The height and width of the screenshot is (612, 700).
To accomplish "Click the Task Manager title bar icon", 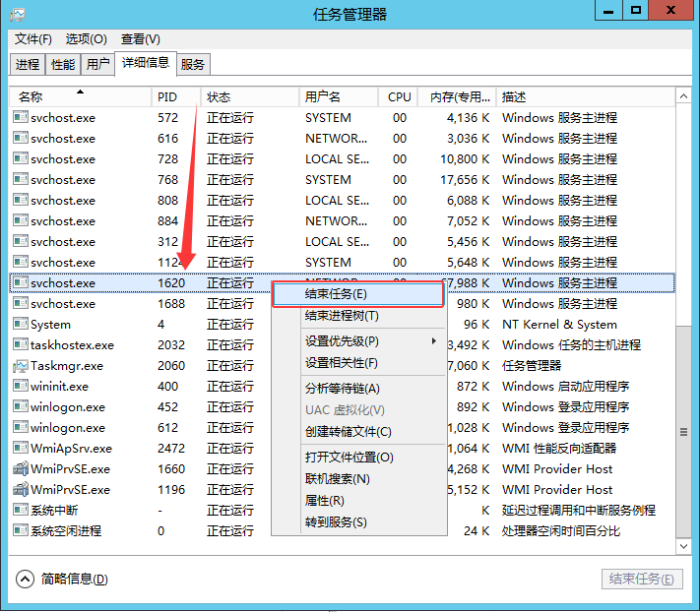I will (16, 14).
